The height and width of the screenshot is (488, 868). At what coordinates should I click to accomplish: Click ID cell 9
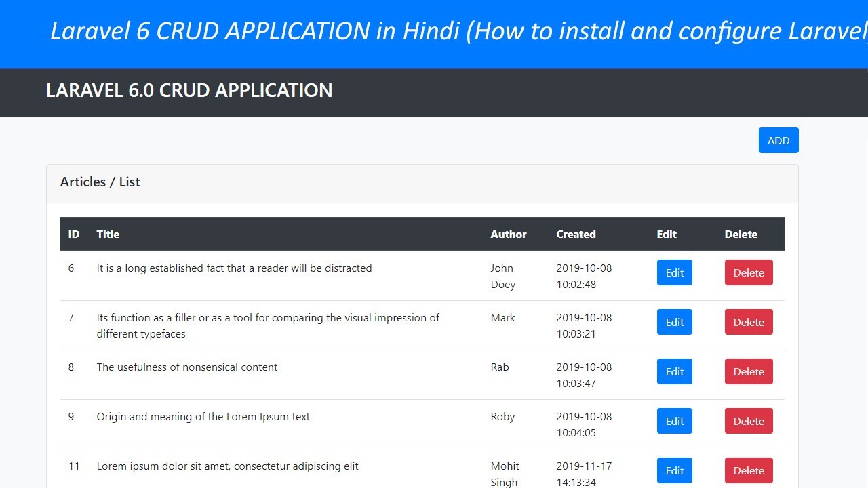tap(71, 417)
